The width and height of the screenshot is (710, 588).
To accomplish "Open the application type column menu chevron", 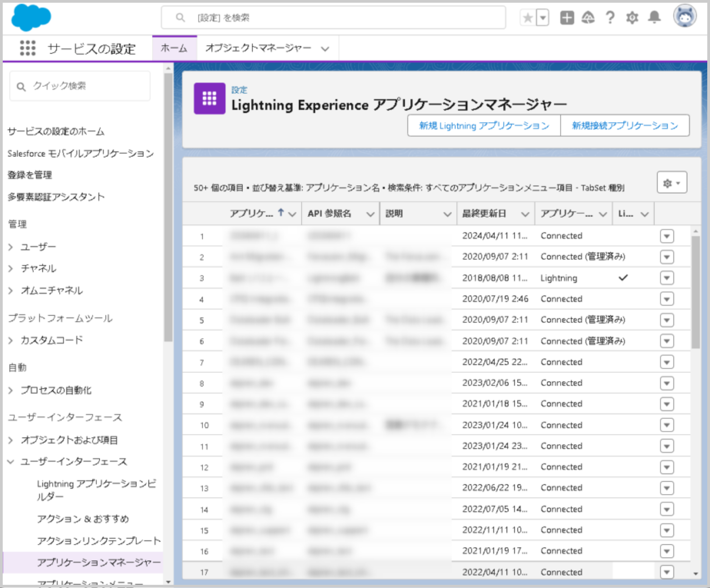I will (603, 214).
